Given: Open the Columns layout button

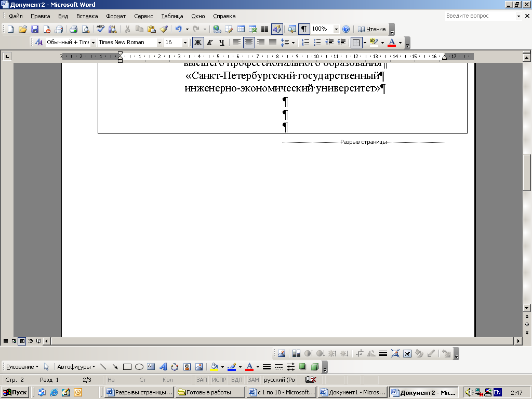Looking at the screenshot, I should tap(264, 29).
